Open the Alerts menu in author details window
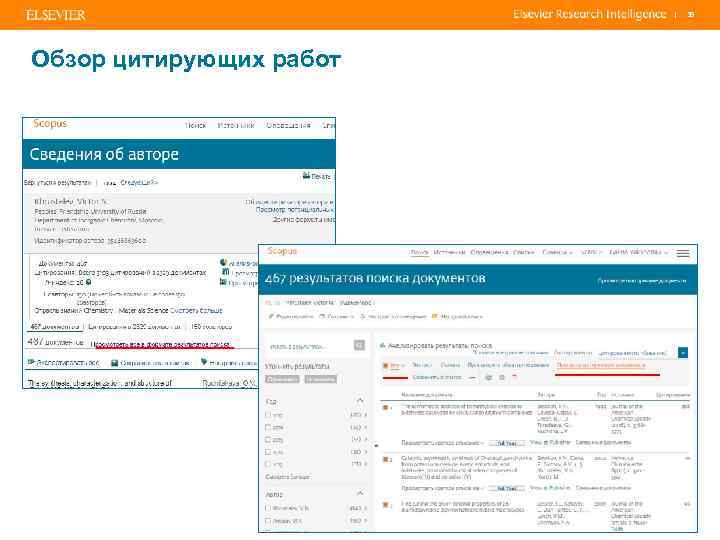 pos(288,125)
